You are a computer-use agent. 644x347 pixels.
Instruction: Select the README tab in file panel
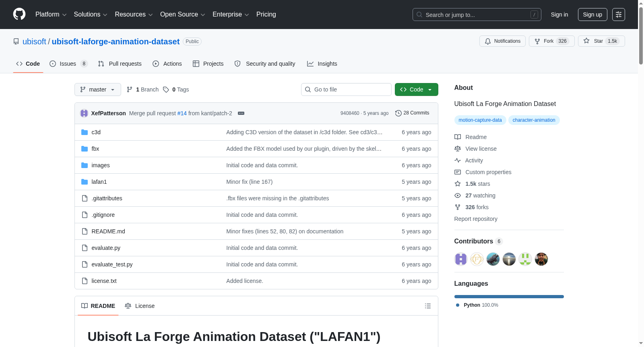coord(98,306)
